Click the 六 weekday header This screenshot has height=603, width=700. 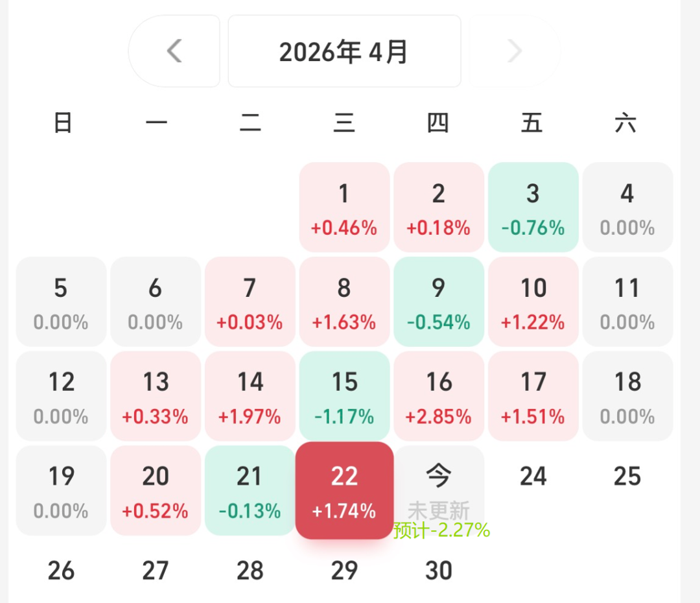(625, 123)
